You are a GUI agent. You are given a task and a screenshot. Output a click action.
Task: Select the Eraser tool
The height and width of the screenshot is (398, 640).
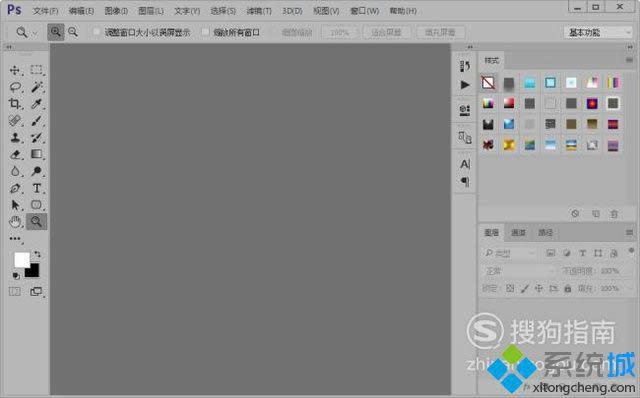click(x=15, y=154)
